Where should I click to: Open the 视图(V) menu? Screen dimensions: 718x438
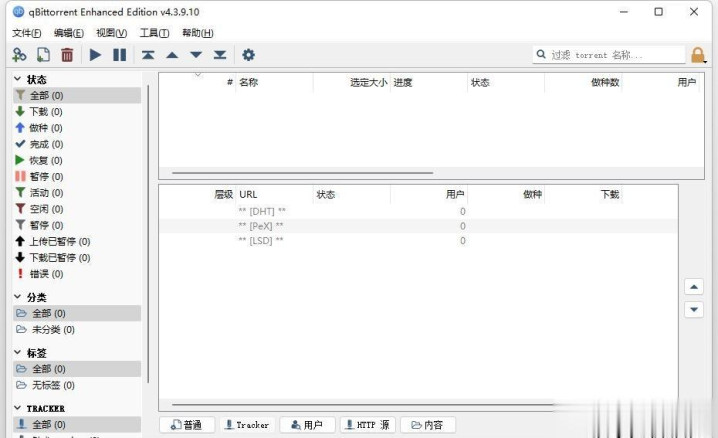click(x=111, y=33)
